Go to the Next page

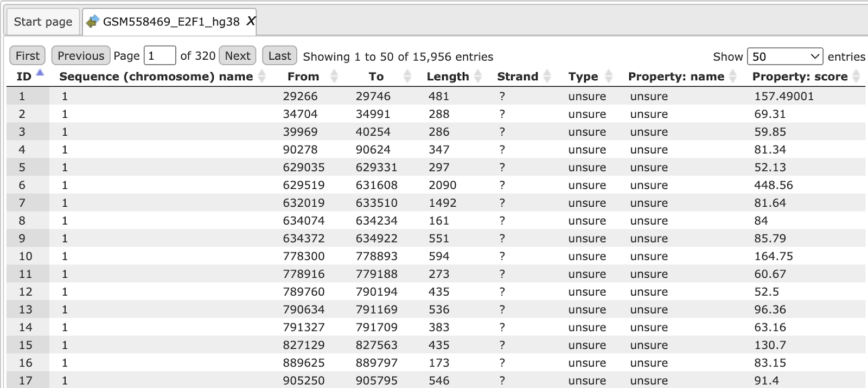tap(238, 55)
